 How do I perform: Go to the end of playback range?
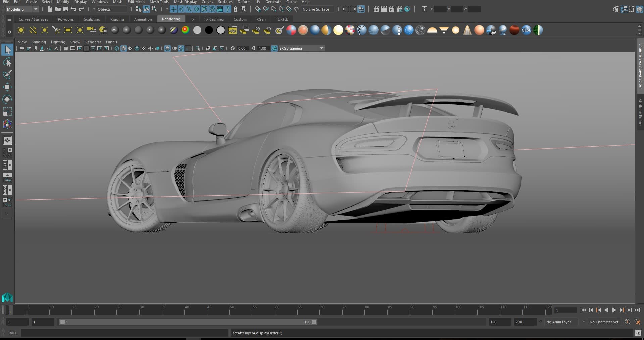[x=637, y=310]
